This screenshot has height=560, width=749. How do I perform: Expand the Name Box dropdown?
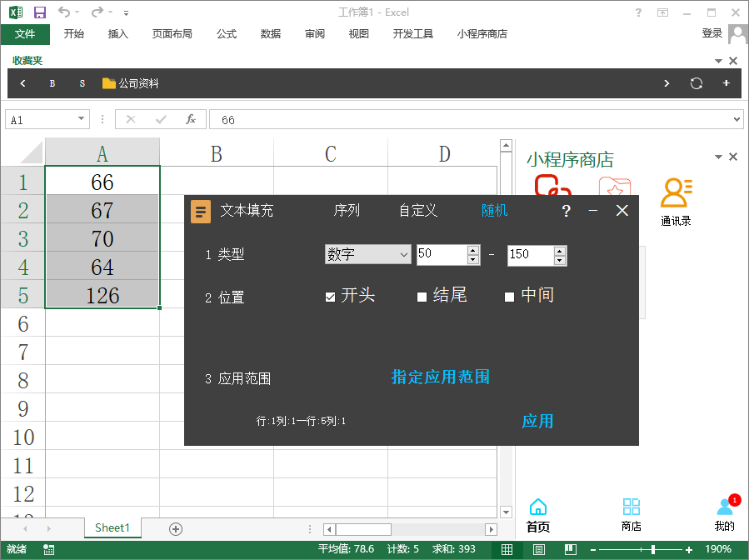[x=81, y=118]
